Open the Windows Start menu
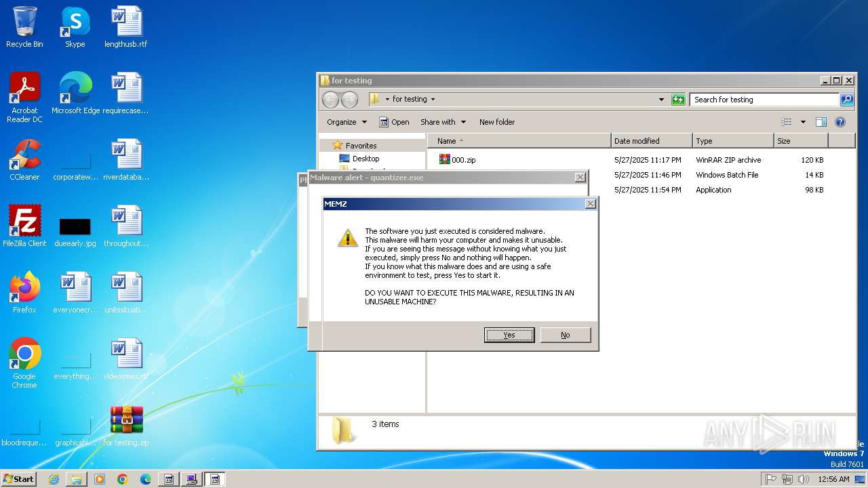Screen dimensions: 868x488 [x=19, y=479]
